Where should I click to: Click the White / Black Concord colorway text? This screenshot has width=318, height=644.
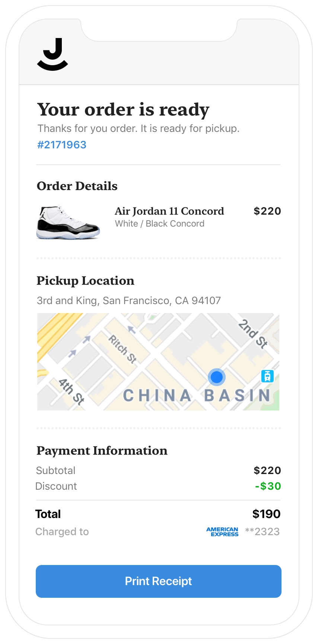160,224
